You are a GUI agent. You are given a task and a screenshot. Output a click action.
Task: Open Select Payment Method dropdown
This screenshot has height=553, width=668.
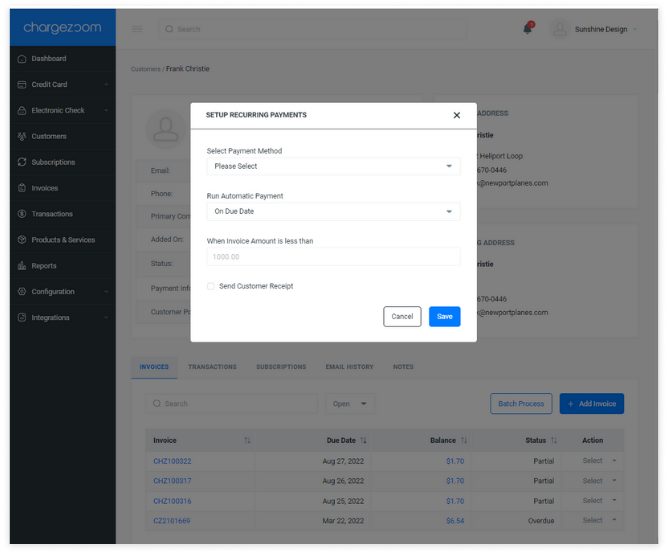pyautogui.click(x=334, y=166)
